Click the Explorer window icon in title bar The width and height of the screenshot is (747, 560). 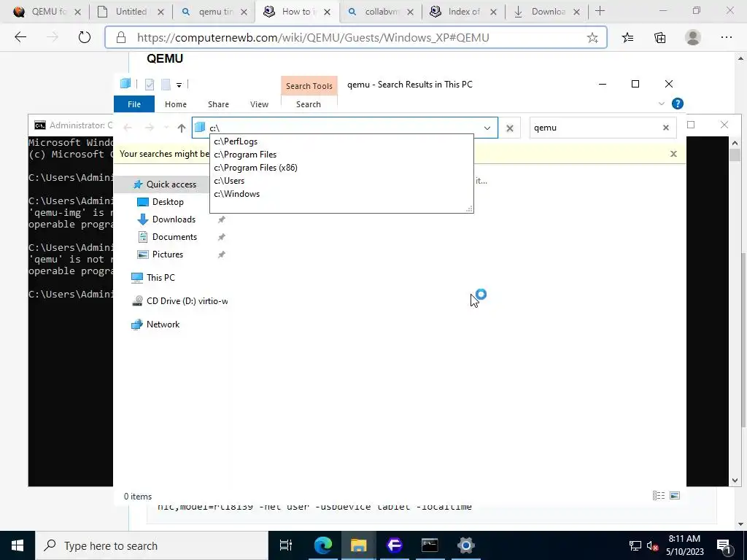pos(125,84)
